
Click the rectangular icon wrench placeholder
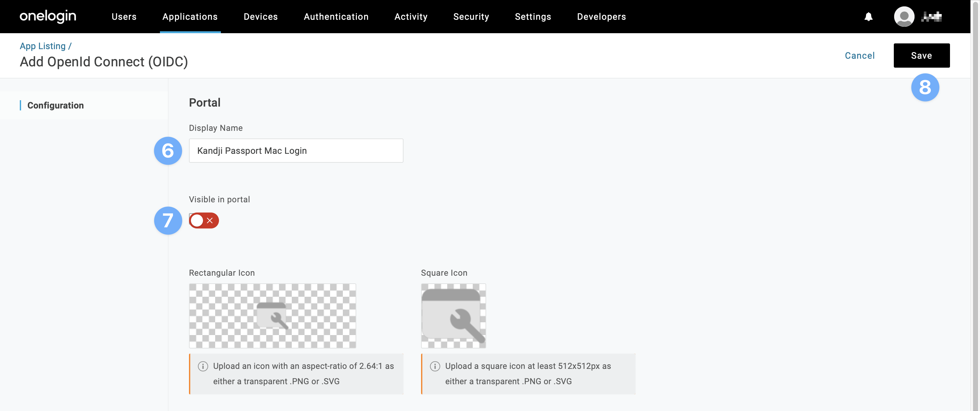[x=272, y=316]
